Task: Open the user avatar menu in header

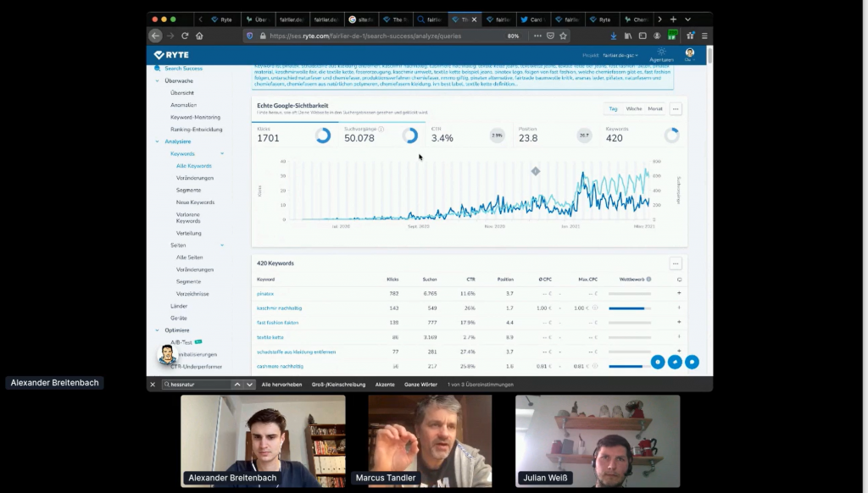Action: [690, 54]
